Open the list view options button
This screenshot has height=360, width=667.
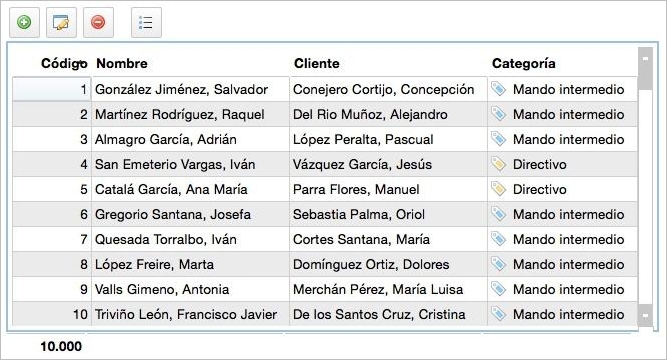click(146, 23)
